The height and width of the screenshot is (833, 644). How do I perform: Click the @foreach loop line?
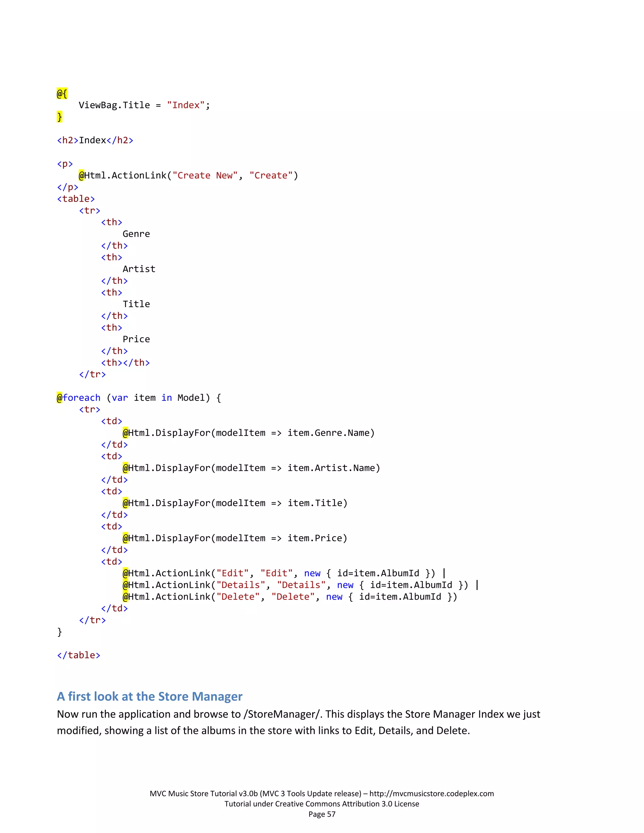click(138, 398)
